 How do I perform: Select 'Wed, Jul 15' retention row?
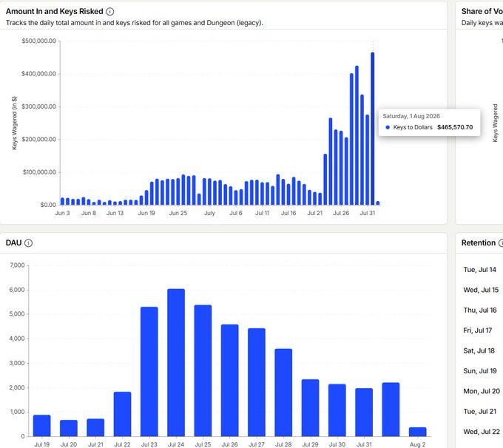click(x=481, y=290)
